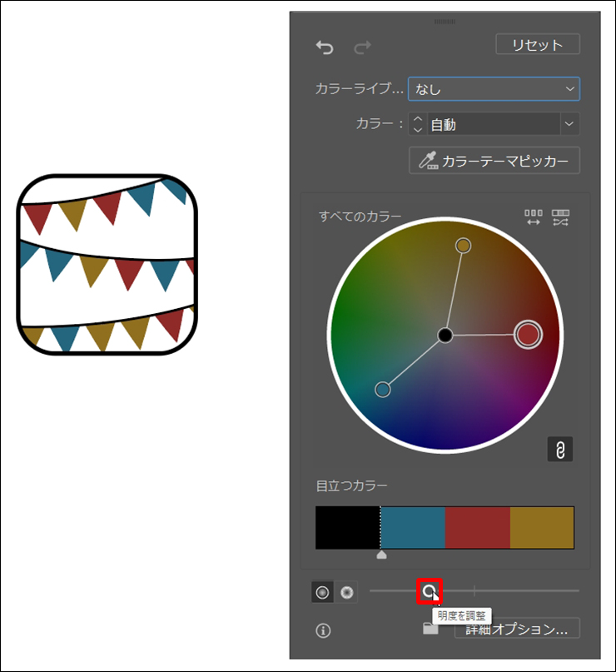
Task: Click the brightness adjust slider handle
Action: (x=429, y=591)
